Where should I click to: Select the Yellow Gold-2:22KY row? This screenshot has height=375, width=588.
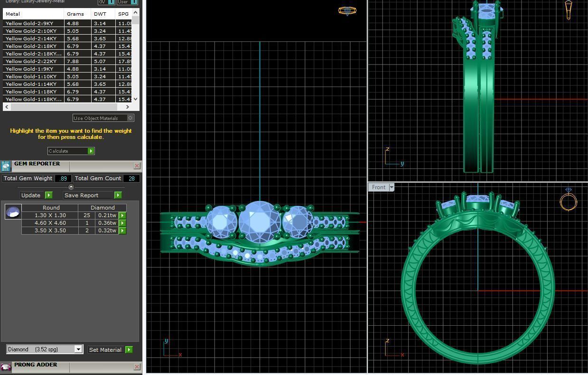point(67,61)
